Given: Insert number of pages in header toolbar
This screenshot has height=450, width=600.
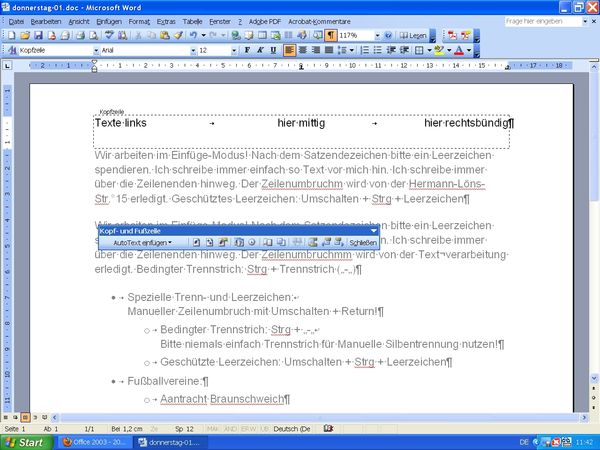Looking at the screenshot, I should click(209, 242).
